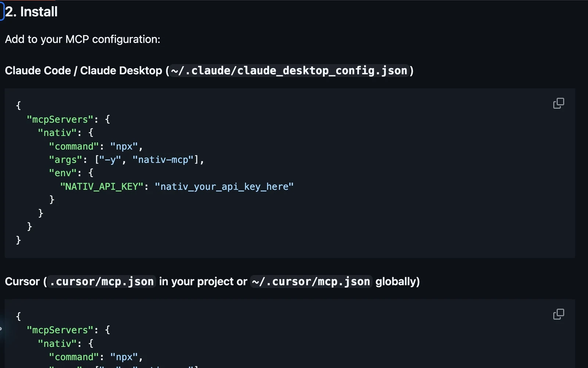Click the "npx" value in the first block
Screen dimensions: 588x368
tap(124, 146)
